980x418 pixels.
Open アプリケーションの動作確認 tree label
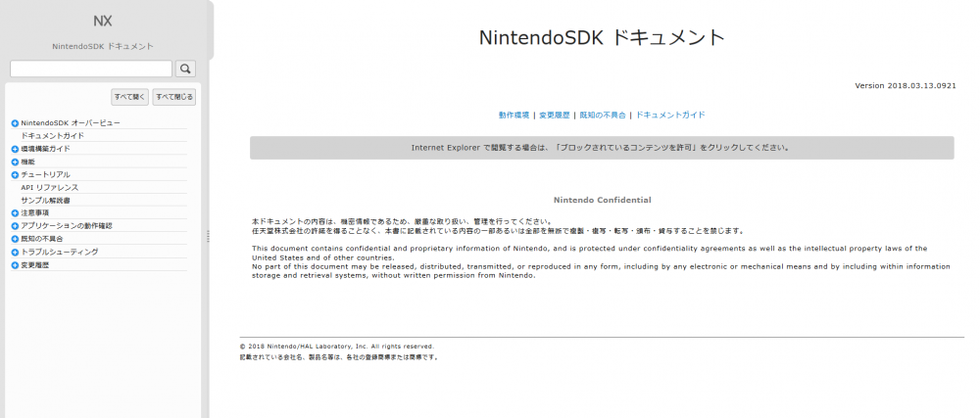(67, 226)
